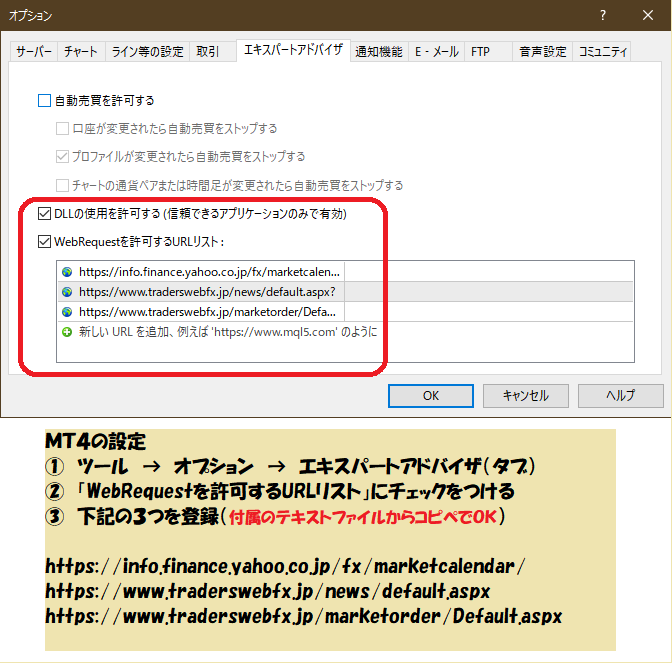
Task: Open the コミュニティ tab
Action: pos(602,52)
